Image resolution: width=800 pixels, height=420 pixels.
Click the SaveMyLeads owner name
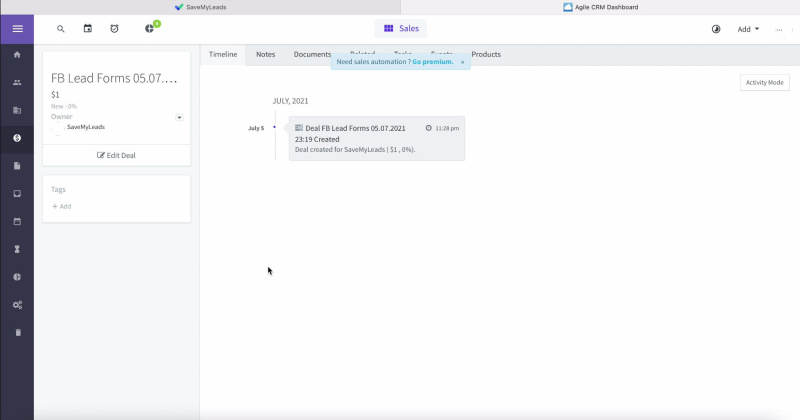(86, 127)
